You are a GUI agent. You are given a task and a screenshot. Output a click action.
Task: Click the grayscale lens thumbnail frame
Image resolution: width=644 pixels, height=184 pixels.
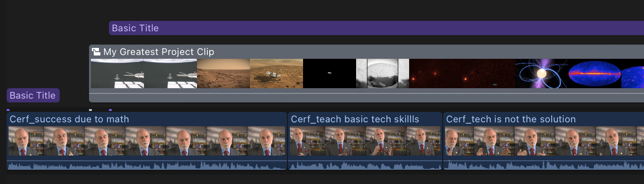pyautogui.click(x=383, y=74)
